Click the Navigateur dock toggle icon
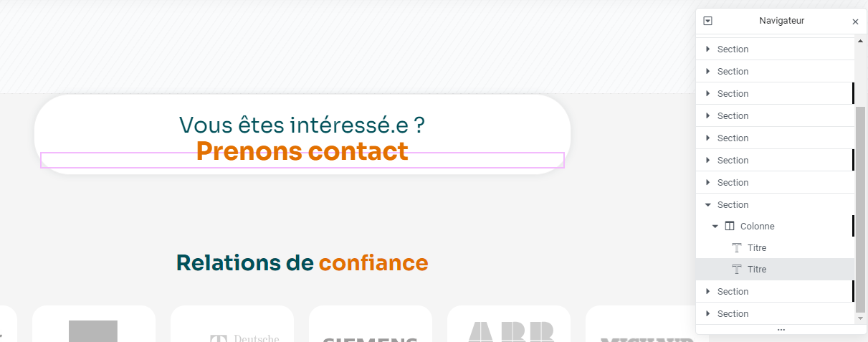 click(x=708, y=21)
